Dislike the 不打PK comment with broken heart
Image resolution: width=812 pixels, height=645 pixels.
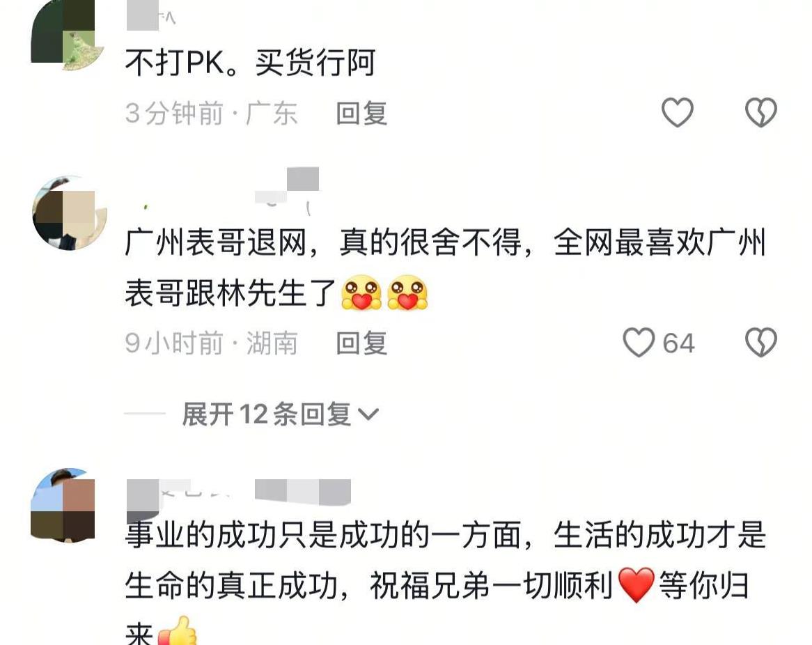coord(760,112)
